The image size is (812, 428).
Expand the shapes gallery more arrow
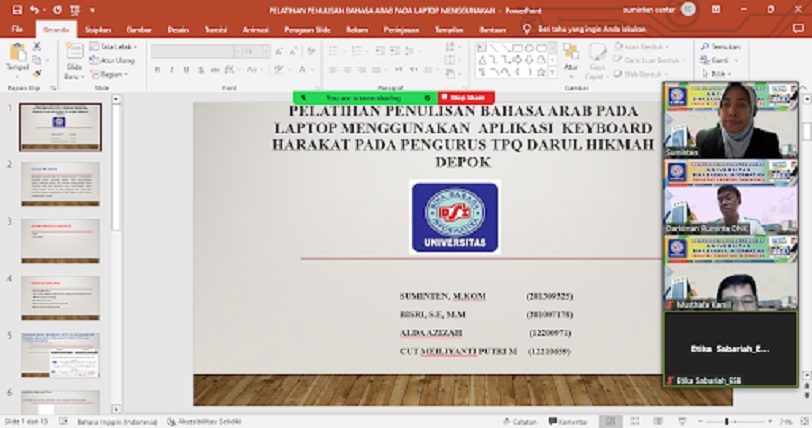point(553,74)
